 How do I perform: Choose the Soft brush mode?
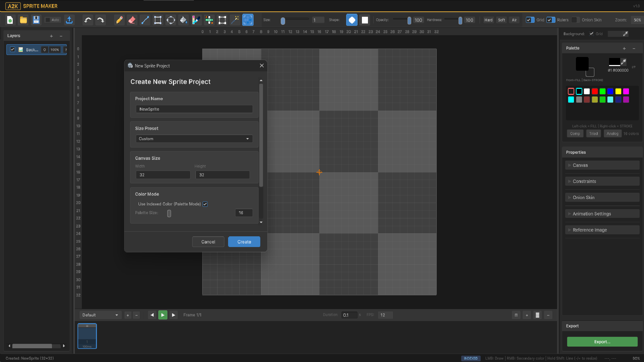click(x=501, y=20)
